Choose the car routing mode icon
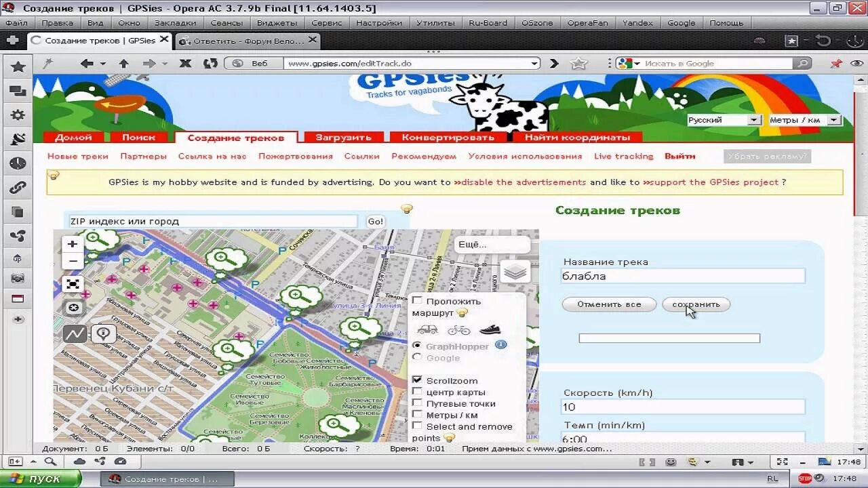 pos(427,330)
